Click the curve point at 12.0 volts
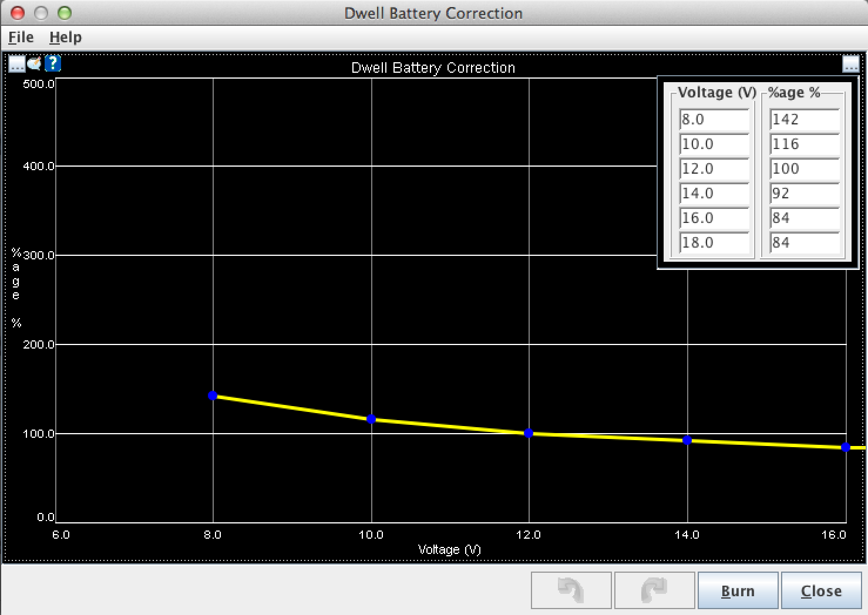Image resolution: width=868 pixels, height=615 pixels. [x=529, y=433]
